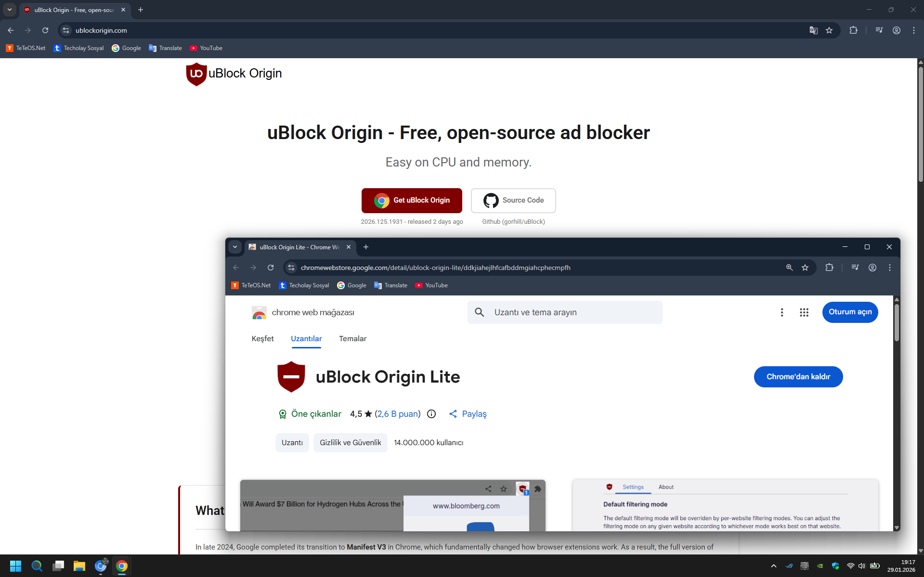Image resolution: width=924 pixels, height=577 pixels.
Task: Click the Chrome'dan kaldır button
Action: (x=798, y=377)
